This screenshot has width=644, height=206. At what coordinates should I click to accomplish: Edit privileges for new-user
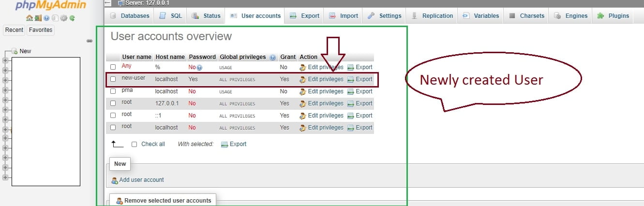321,79
